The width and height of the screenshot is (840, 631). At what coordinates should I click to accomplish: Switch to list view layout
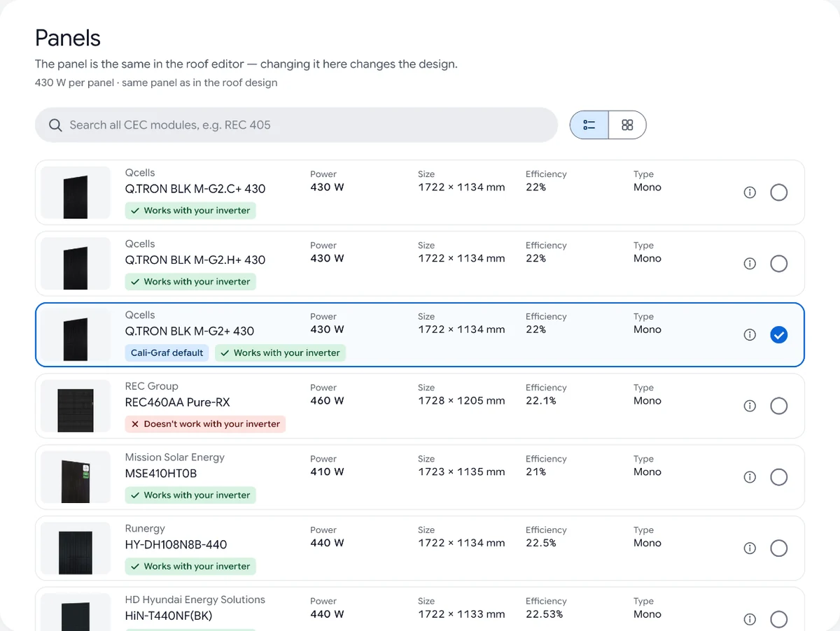(589, 125)
